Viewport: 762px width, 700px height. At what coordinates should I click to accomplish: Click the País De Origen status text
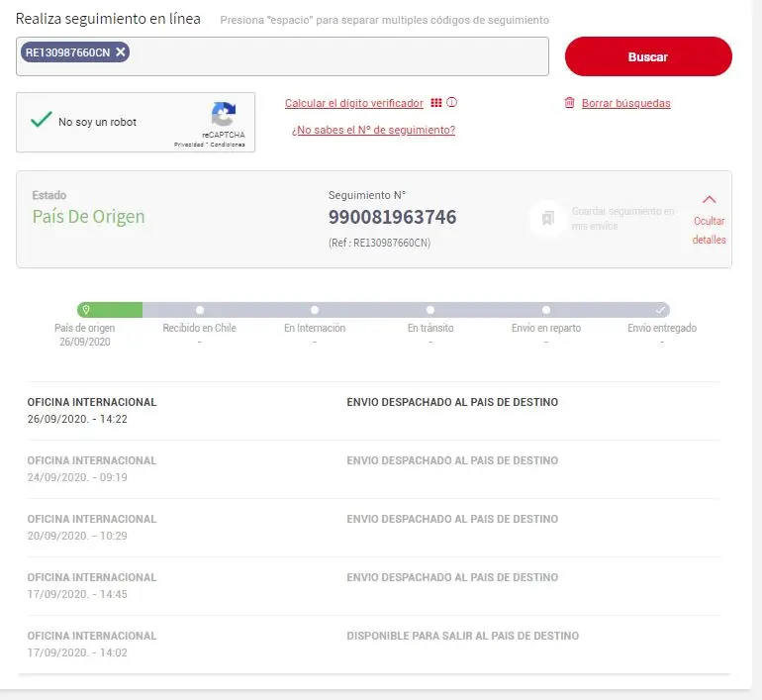pyautogui.click(x=88, y=216)
